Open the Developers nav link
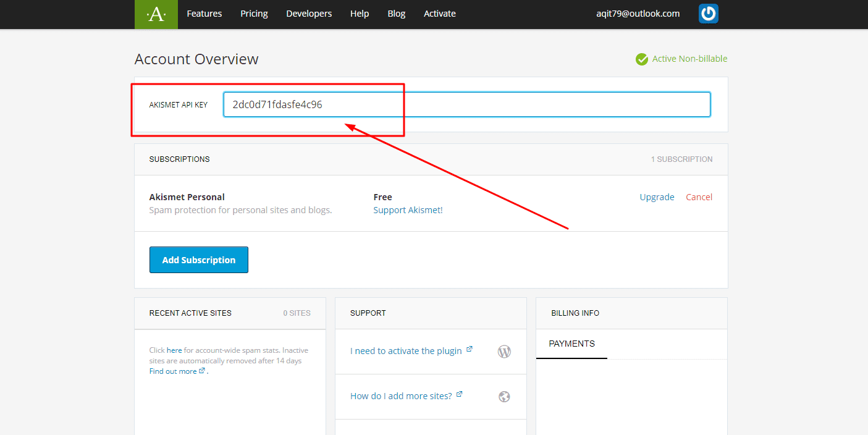The height and width of the screenshot is (435, 868). tap(309, 14)
